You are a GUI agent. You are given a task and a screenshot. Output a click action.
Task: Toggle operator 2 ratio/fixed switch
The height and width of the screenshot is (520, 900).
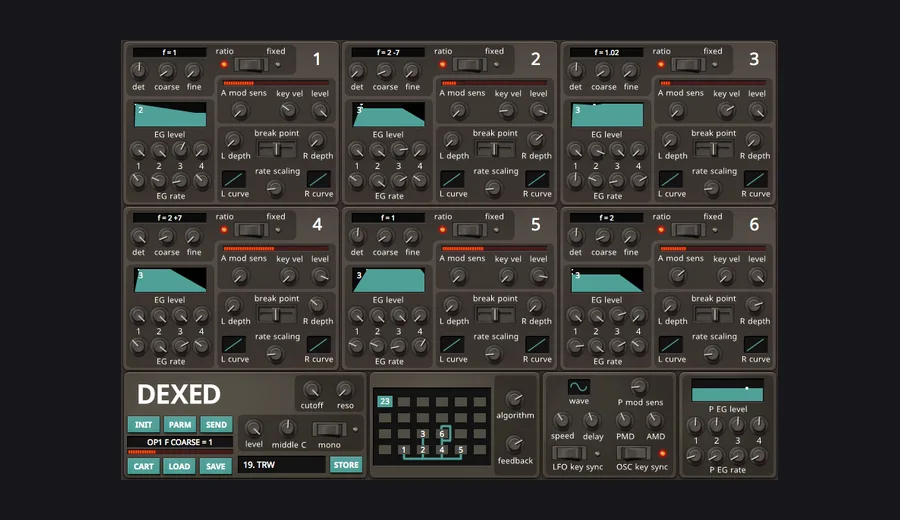tap(470, 64)
